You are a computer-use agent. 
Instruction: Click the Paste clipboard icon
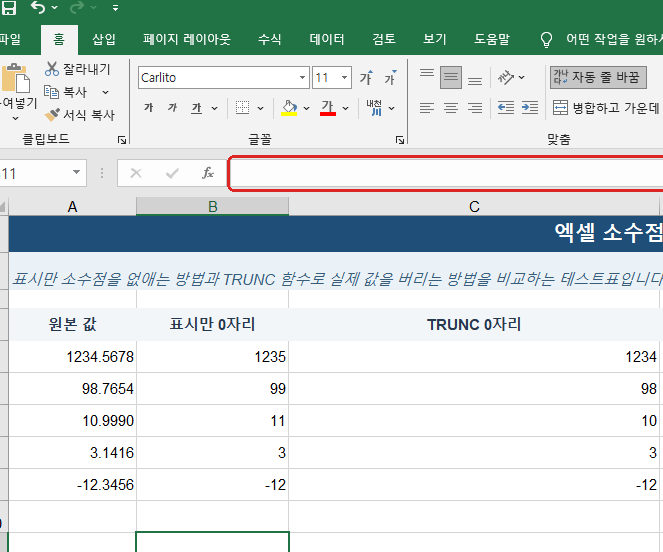[16, 78]
